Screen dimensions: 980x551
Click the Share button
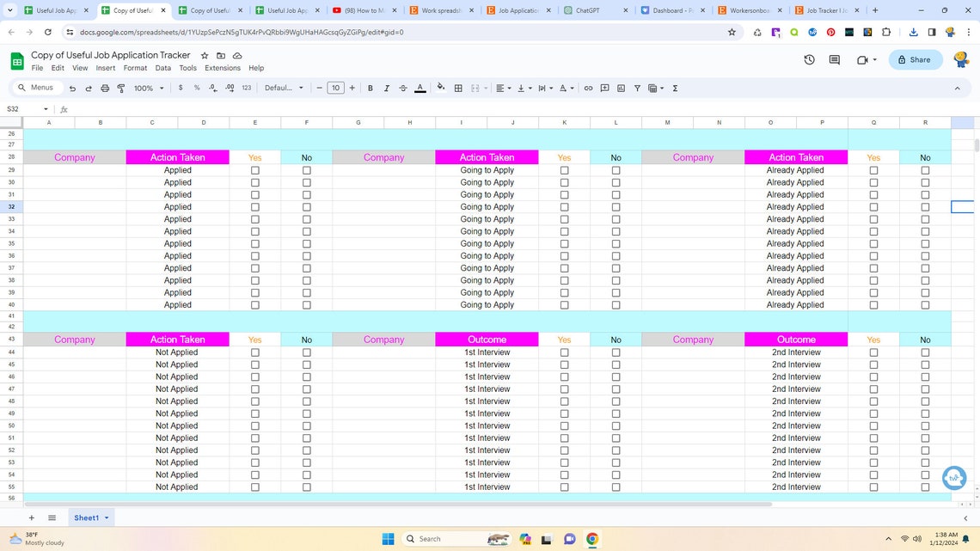pyautogui.click(x=914, y=59)
